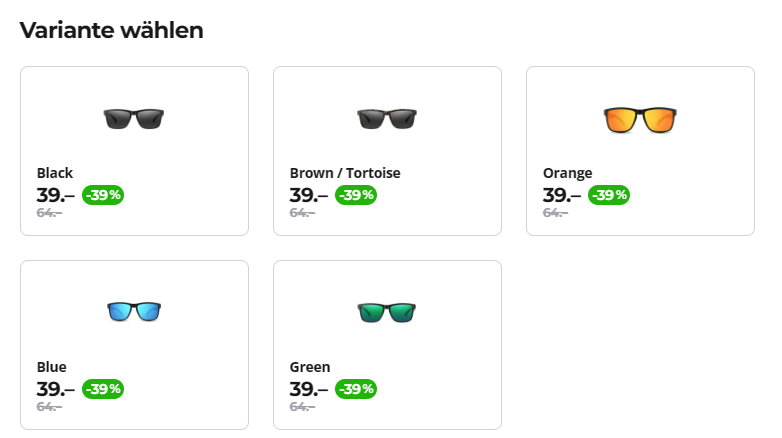Viewport: 782px width, 438px height.
Task: Click the crossed-out 64.– price under Green
Action: pyautogui.click(x=302, y=407)
